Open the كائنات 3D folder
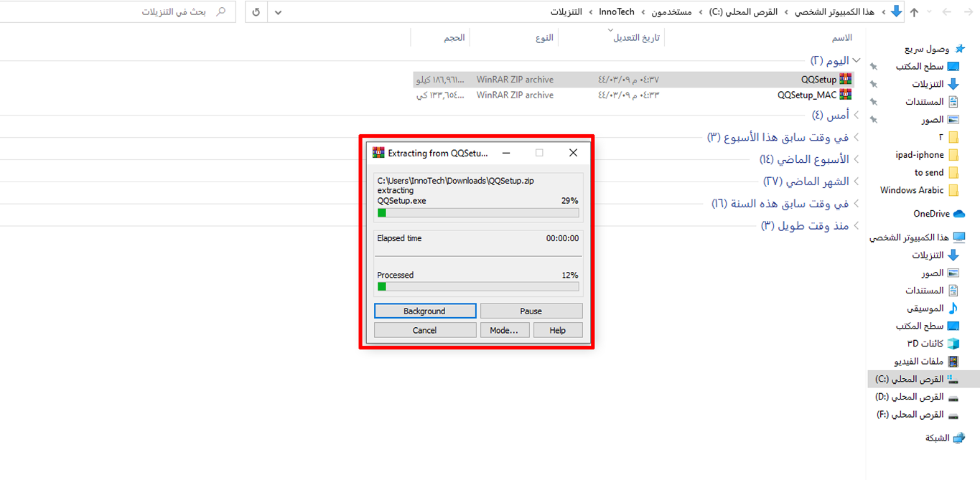This screenshot has height=480, width=980. tap(933, 344)
